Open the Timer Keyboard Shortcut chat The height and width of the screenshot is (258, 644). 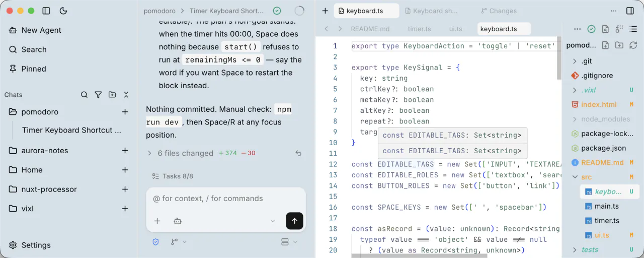[x=71, y=130]
